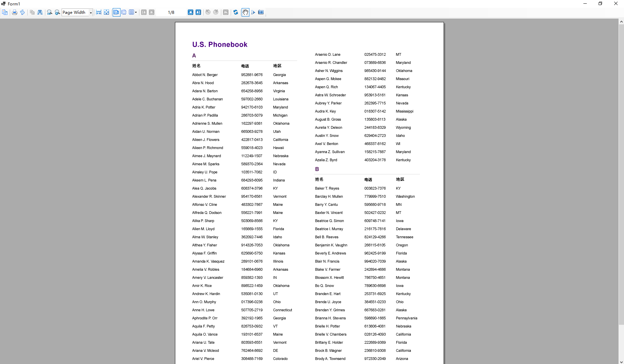This screenshot has width=624, height=364.
Task: Select the name Abbot N. Berger
Action: coord(205,75)
